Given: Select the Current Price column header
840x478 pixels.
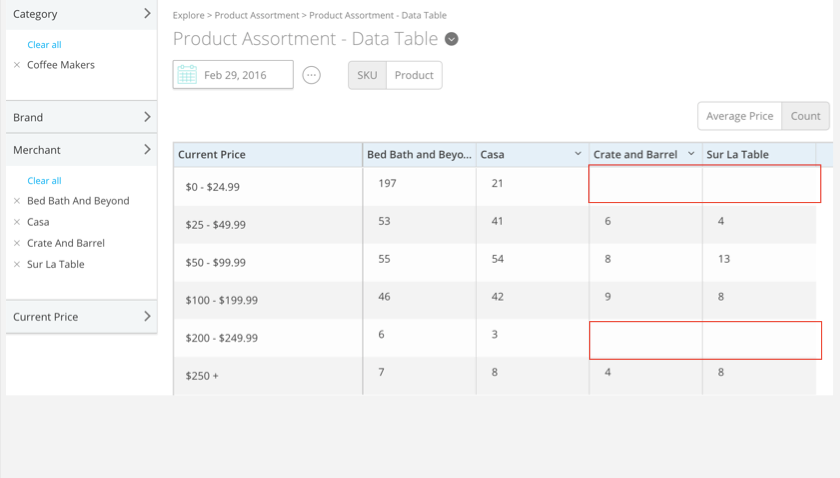Looking at the screenshot, I should pyautogui.click(x=268, y=154).
